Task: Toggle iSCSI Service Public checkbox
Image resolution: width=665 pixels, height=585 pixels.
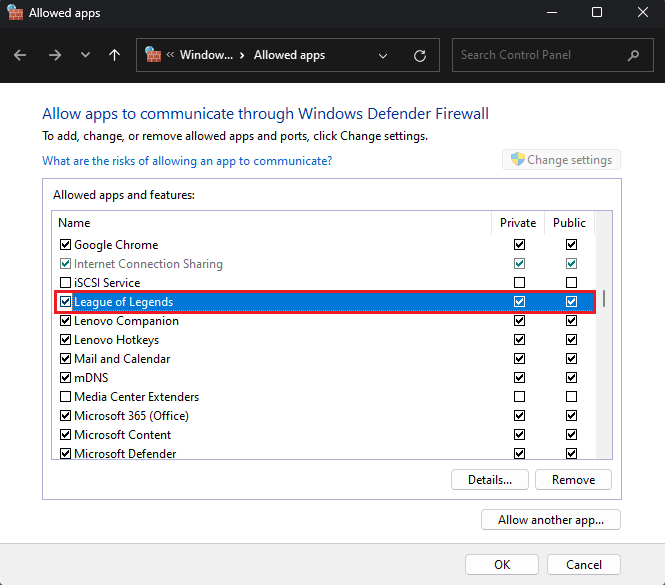Action: pyautogui.click(x=571, y=283)
